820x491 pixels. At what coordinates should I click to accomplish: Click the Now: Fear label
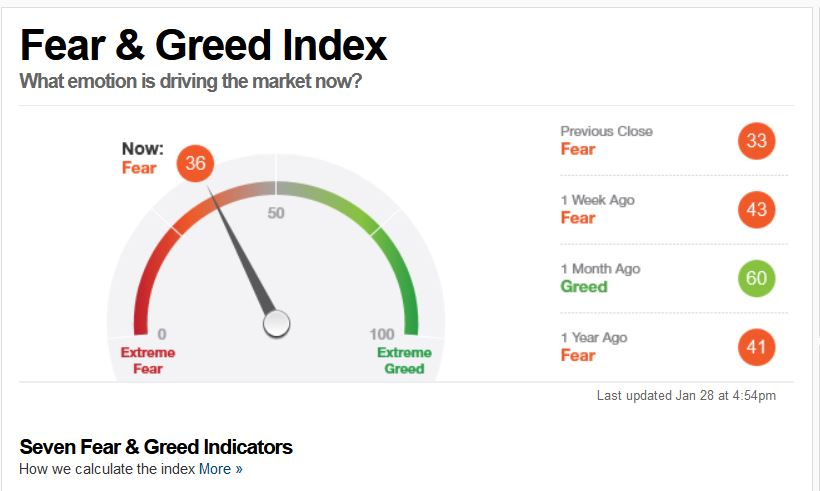coord(142,158)
